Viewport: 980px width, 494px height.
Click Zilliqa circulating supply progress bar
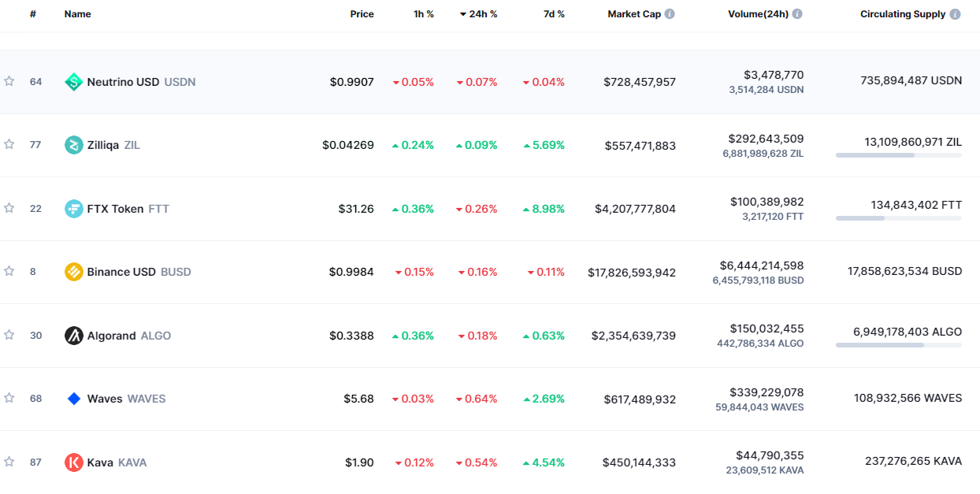(899, 155)
